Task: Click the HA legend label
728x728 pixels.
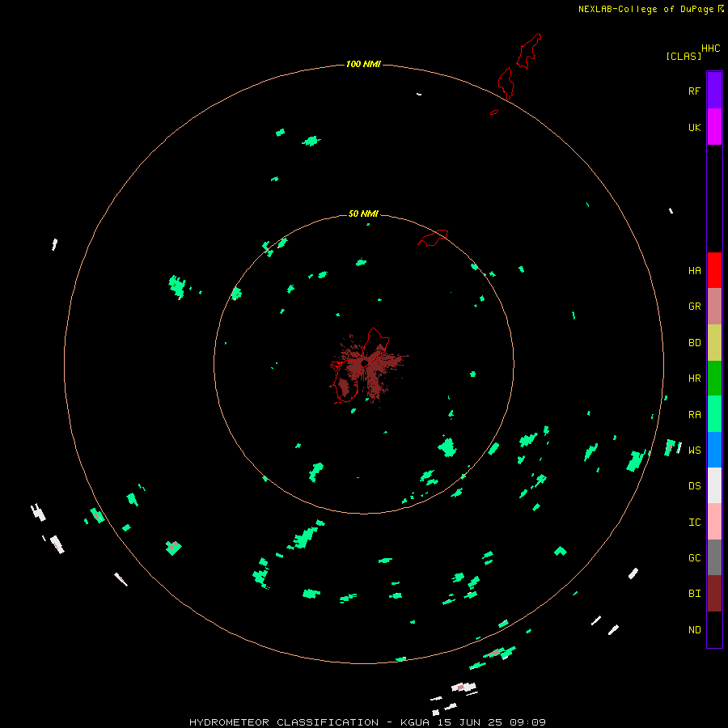Action: [694, 271]
